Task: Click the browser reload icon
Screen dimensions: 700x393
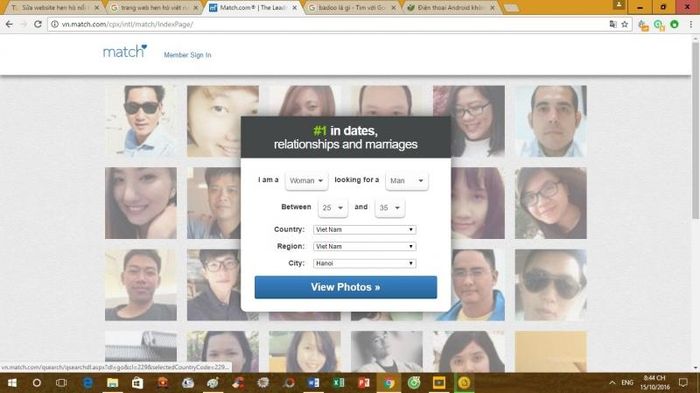Action: pos(38,24)
